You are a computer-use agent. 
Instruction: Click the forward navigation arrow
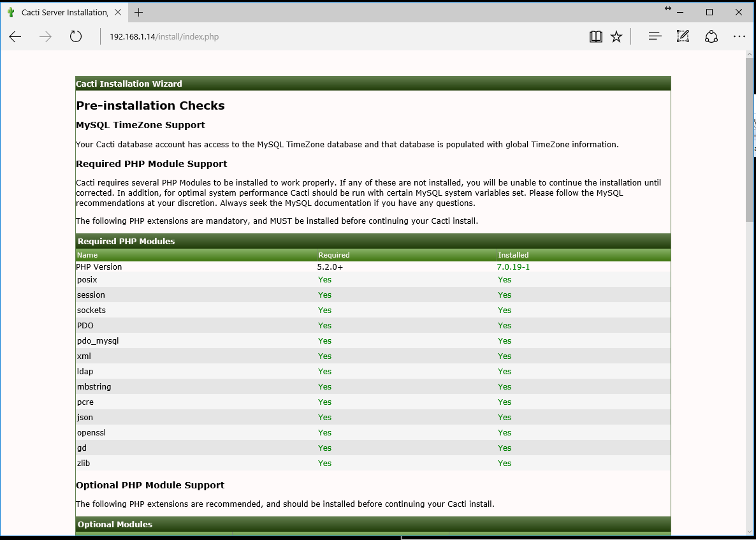(x=45, y=36)
